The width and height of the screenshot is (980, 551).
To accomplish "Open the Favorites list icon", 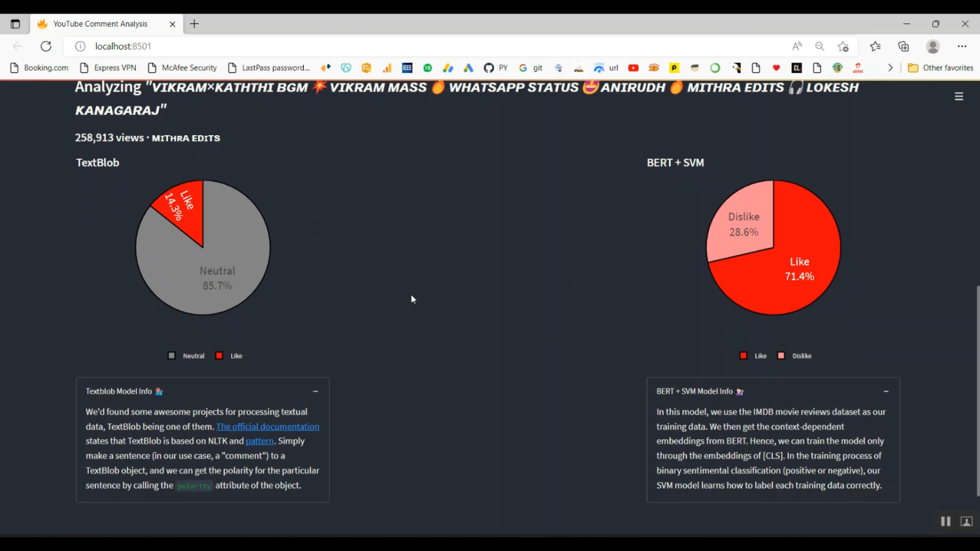I will [875, 46].
